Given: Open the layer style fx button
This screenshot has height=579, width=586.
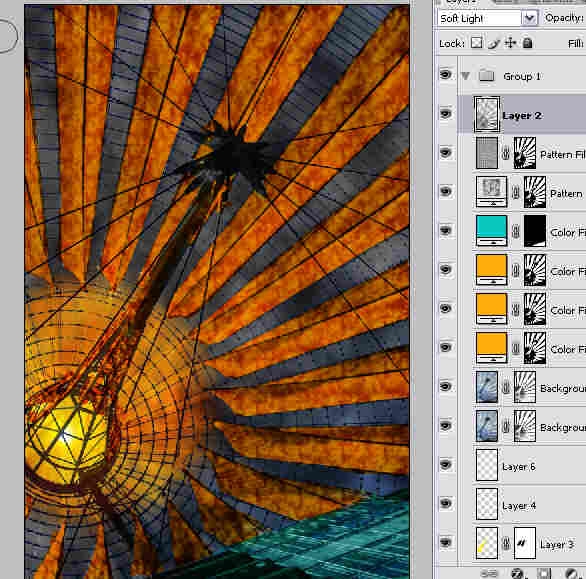Looking at the screenshot, I should pyautogui.click(x=518, y=573).
